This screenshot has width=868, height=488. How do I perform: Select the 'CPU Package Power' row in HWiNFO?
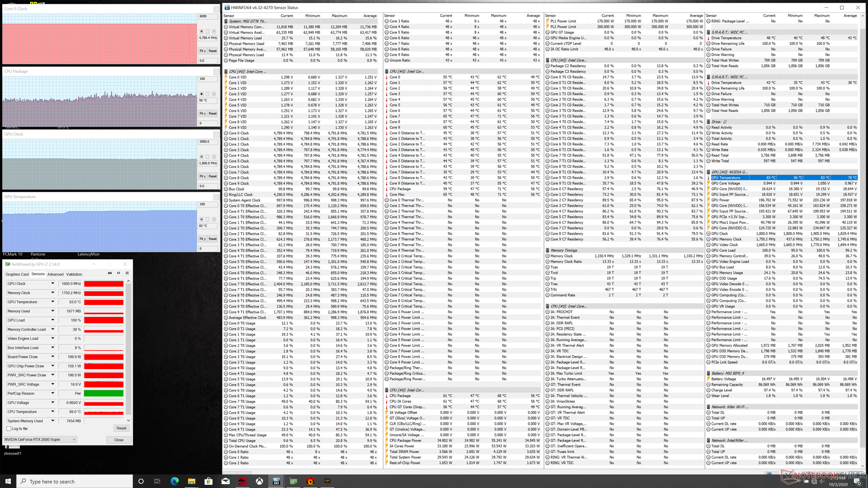click(x=463, y=441)
